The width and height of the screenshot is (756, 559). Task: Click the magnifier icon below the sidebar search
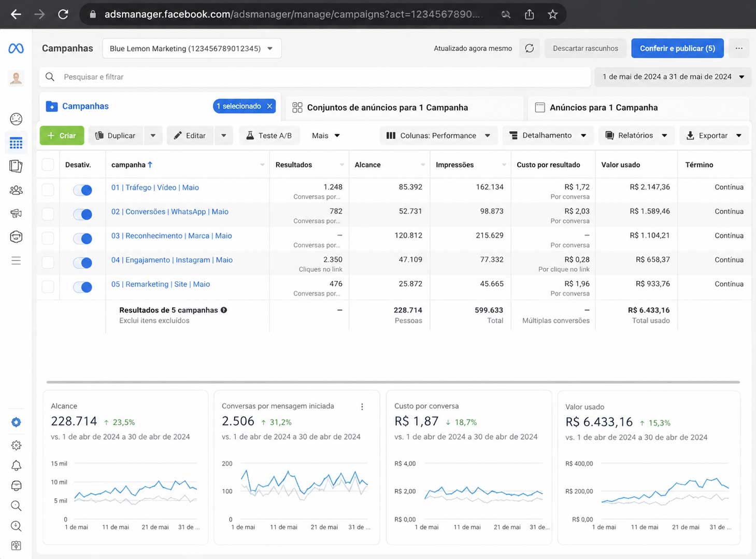click(x=16, y=526)
